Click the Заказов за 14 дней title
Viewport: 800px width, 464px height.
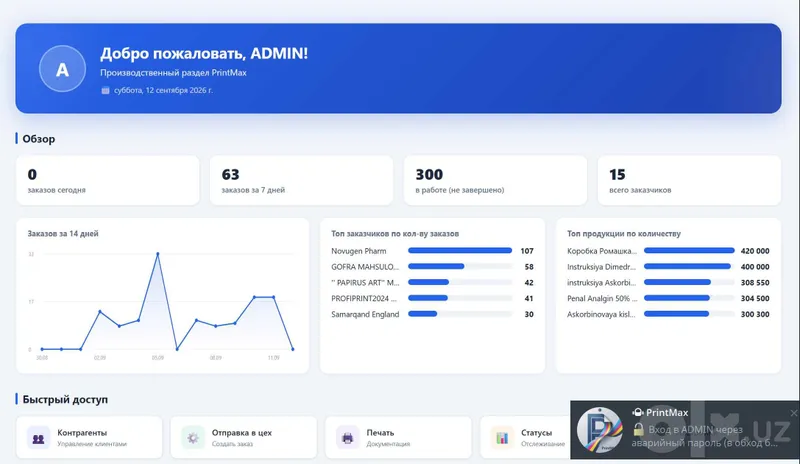[x=63, y=234]
